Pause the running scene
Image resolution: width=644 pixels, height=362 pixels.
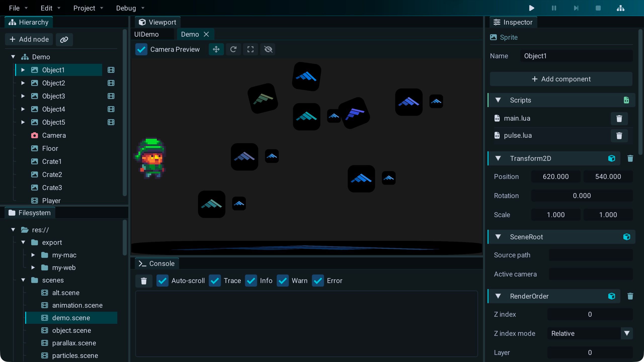tap(554, 8)
